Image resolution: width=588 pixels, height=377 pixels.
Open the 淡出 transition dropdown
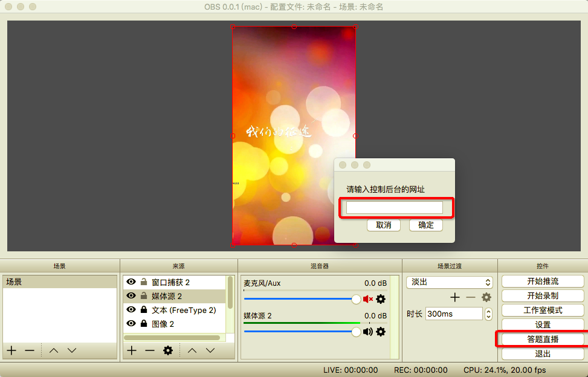[x=450, y=282]
